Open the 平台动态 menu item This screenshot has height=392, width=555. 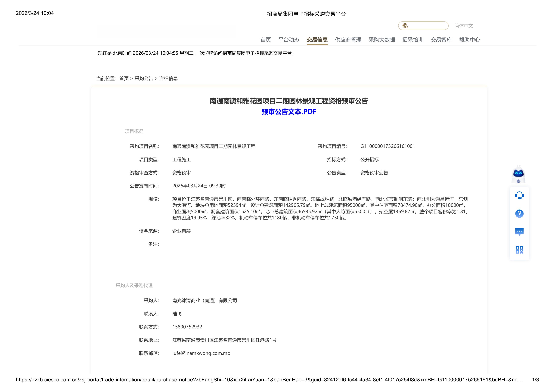[x=289, y=40]
